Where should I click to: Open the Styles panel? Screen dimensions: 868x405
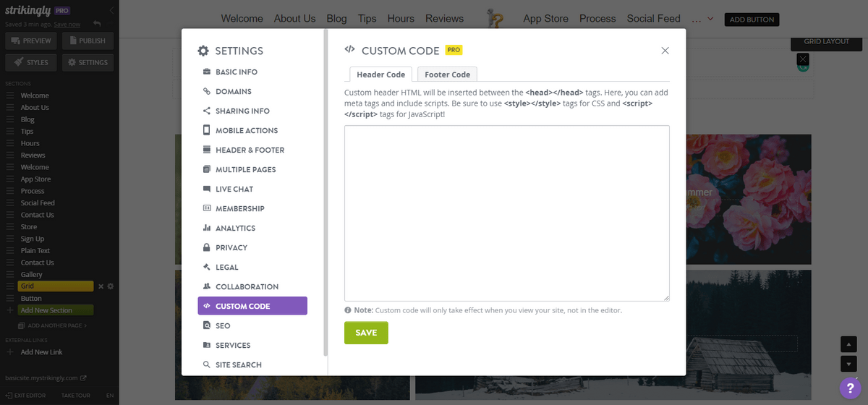pyautogui.click(x=30, y=63)
